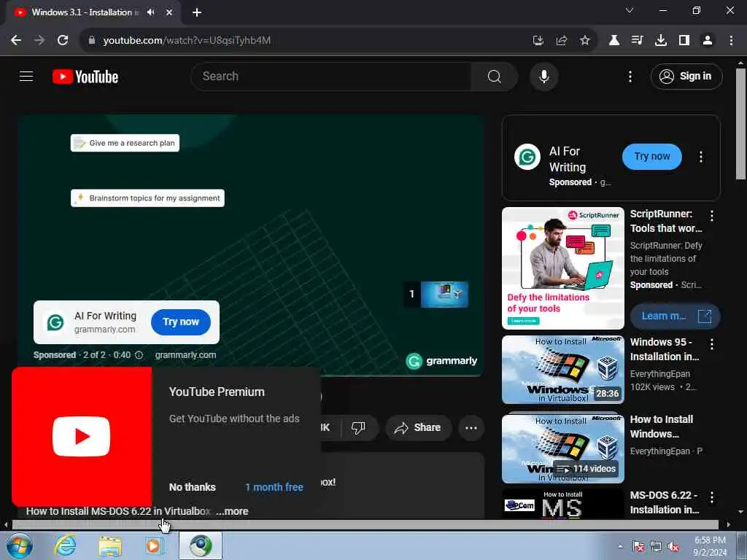Viewport: 747px width, 560px height.
Task: Open Internet Explorer from taskbar
Action: 65,545
